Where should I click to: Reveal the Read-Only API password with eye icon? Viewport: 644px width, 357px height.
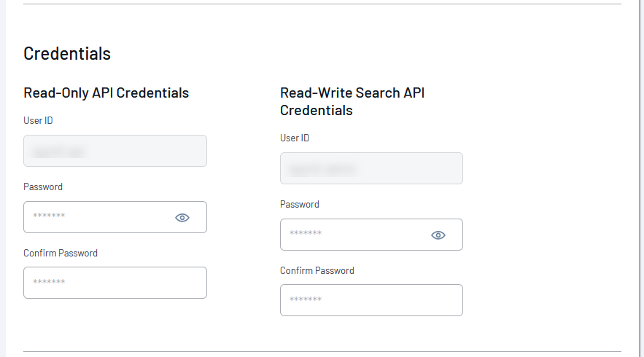pyautogui.click(x=182, y=218)
